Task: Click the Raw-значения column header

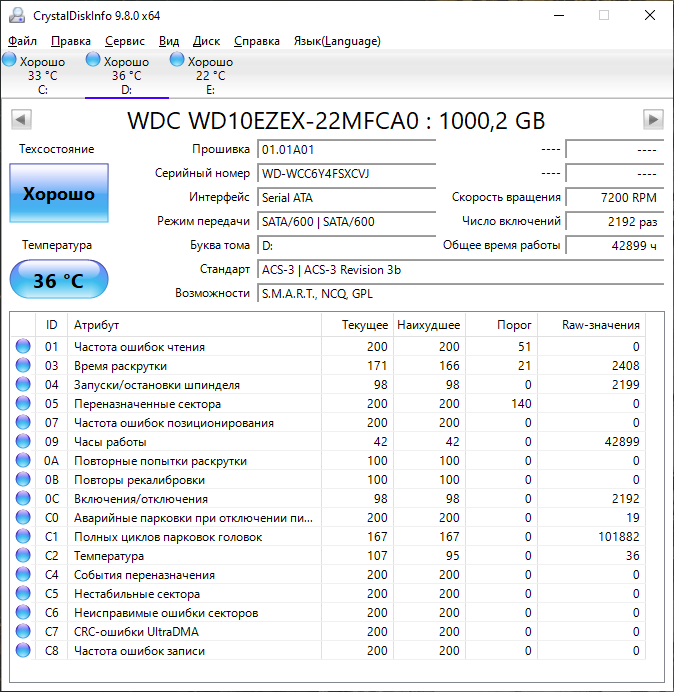Action: click(x=591, y=325)
